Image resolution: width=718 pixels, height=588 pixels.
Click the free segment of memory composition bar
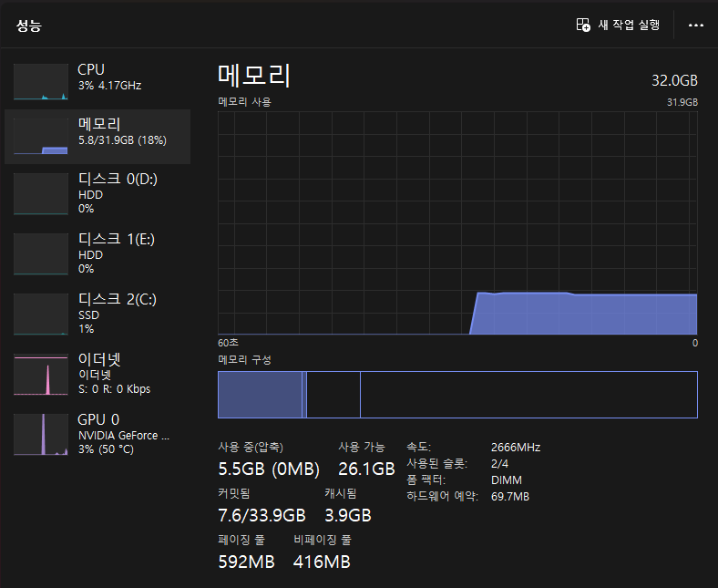pyautogui.click(x=528, y=395)
